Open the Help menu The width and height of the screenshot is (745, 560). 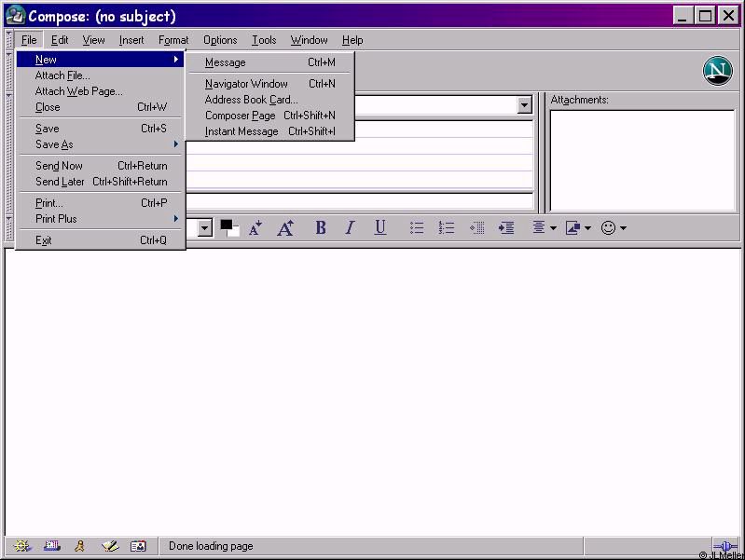(x=352, y=40)
